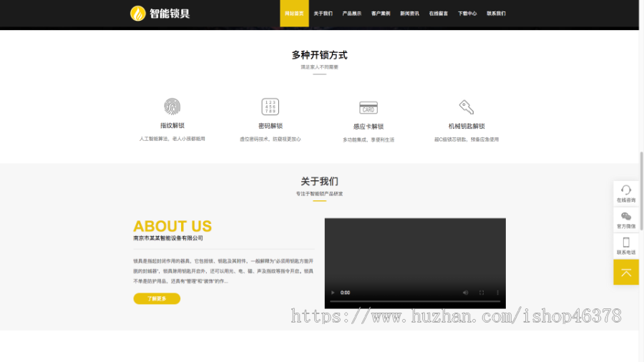Click the ABOUT US title

[x=172, y=226]
